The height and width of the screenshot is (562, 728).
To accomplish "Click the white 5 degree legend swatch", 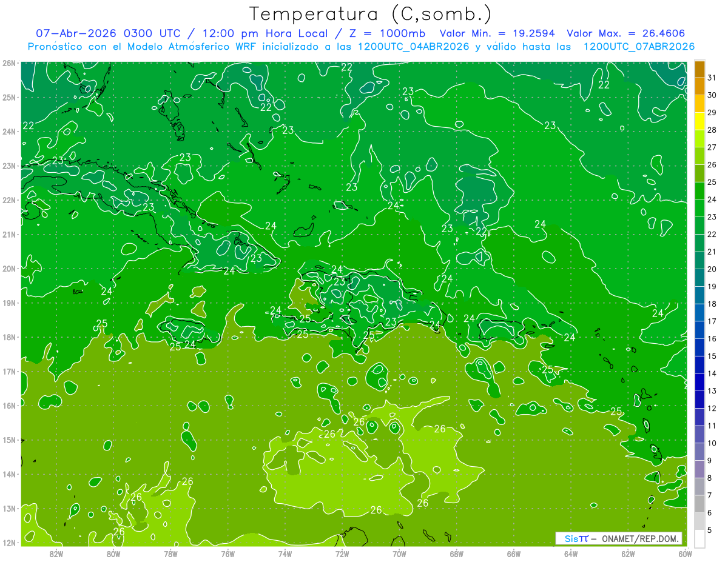I will [x=699, y=538].
